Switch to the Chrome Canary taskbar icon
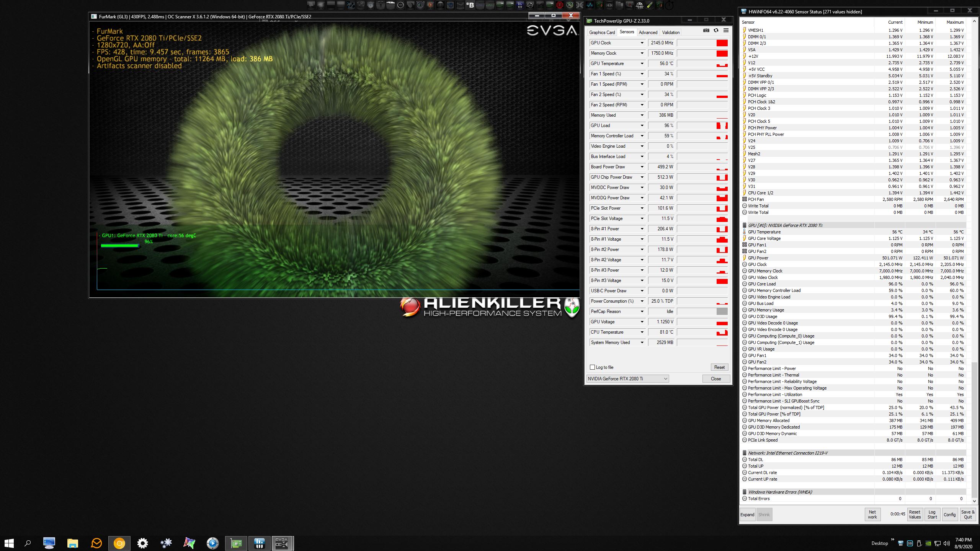The image size is (980, 551). click(119, 543)
